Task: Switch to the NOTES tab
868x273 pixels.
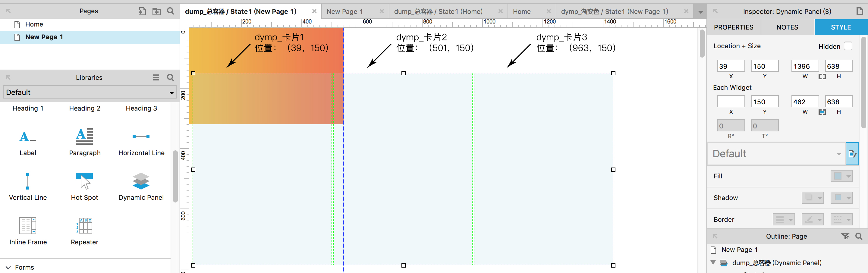Action: pyautogui.click(x=788, y=27)
